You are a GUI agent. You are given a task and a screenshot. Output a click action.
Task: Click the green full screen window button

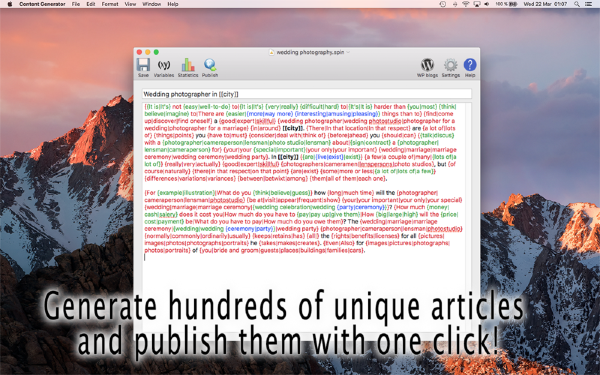(156, 52)
